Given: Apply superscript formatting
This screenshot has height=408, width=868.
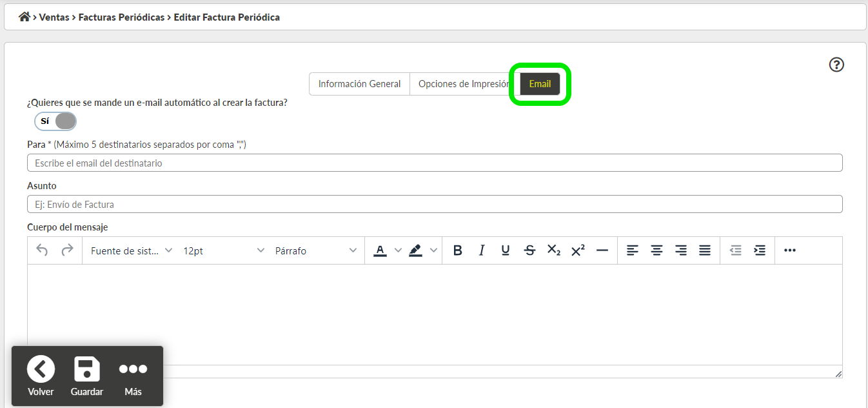Looking at the screenshot, I should 577,250.
